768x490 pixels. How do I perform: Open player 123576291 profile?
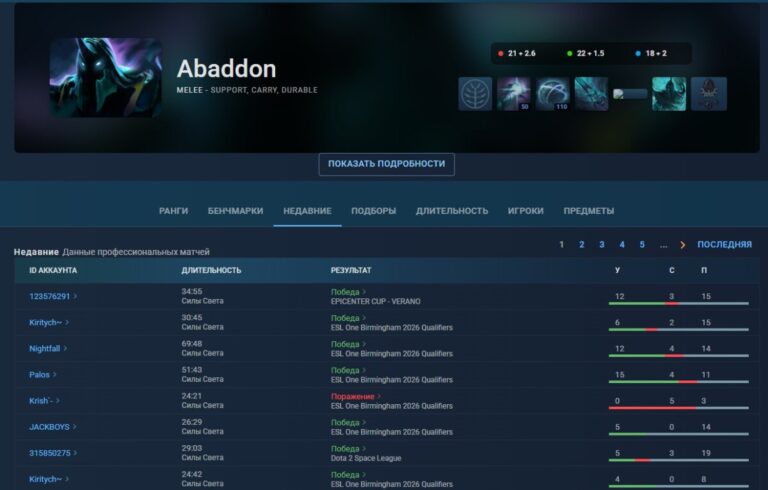pyautogui.click(x=53, y=296)
